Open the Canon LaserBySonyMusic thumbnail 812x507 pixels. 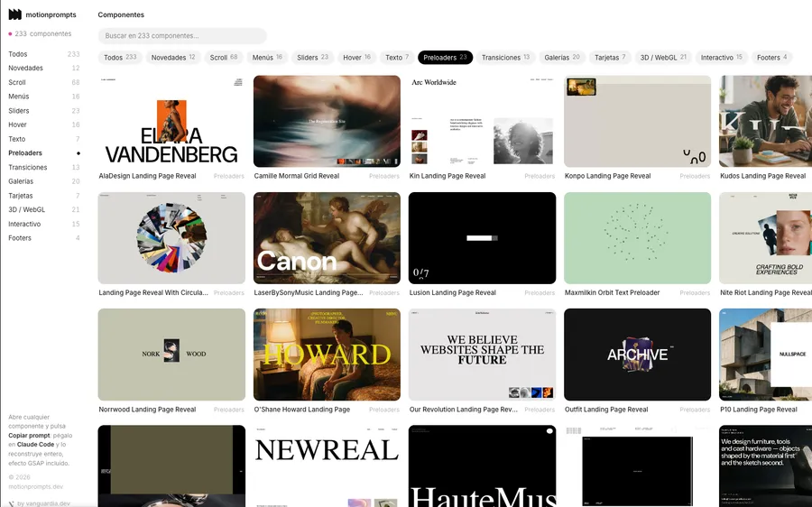pos(327,238)
